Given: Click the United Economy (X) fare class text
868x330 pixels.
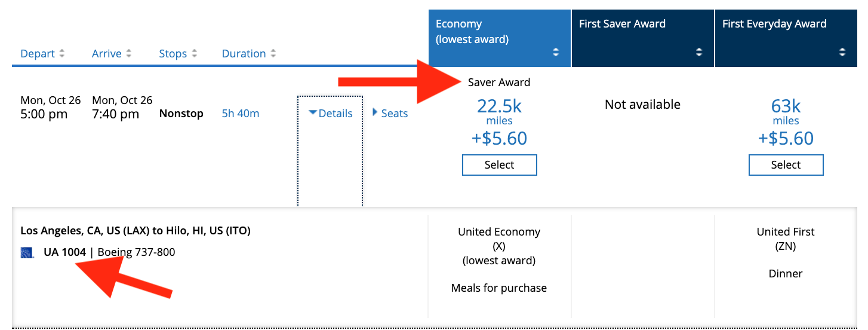Looking at the screenshot, I should (499, 239).
